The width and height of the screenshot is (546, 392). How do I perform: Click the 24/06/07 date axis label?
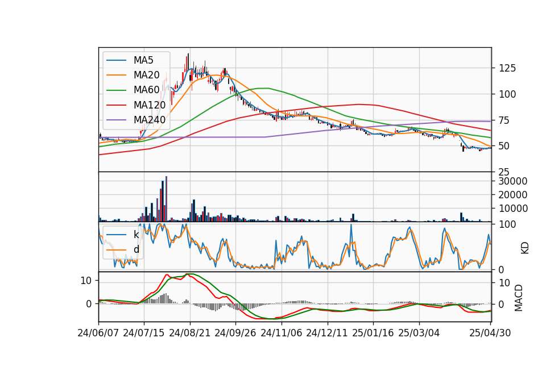[98, 333]
